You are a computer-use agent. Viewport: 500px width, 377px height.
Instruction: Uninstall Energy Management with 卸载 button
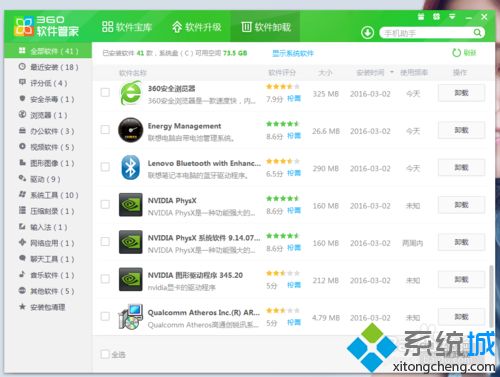[461, 130]
